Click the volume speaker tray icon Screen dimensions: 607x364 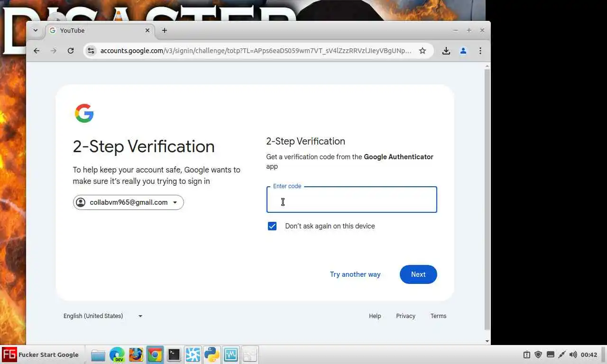(x=573, y=355)
